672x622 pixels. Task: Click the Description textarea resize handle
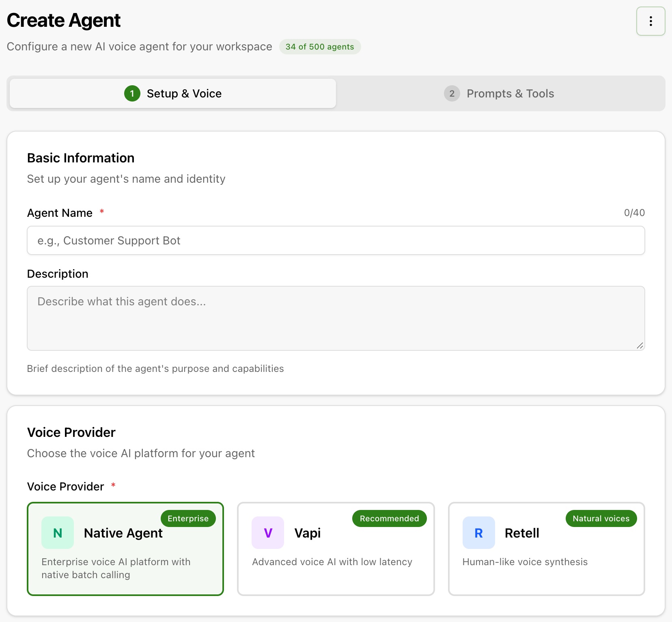pyautogui.click(x=640, y=346)
